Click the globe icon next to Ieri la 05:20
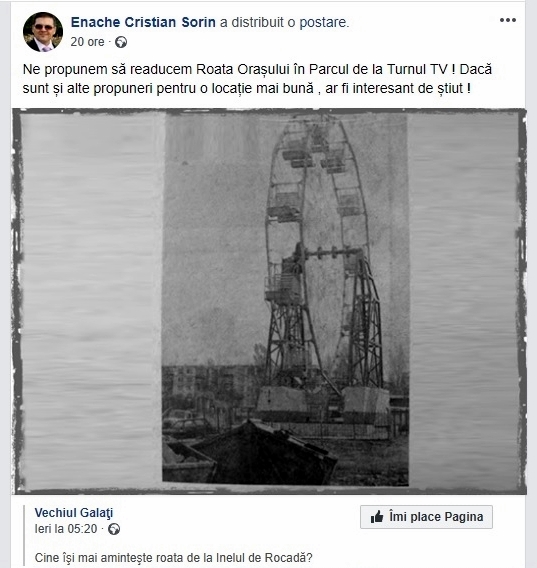 [x=114, y=529]
